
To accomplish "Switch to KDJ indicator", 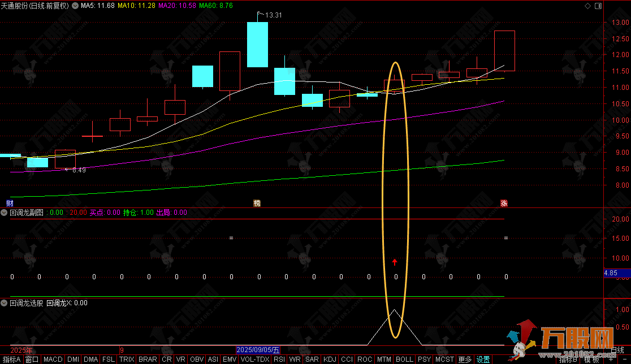I will click(330, 359).
